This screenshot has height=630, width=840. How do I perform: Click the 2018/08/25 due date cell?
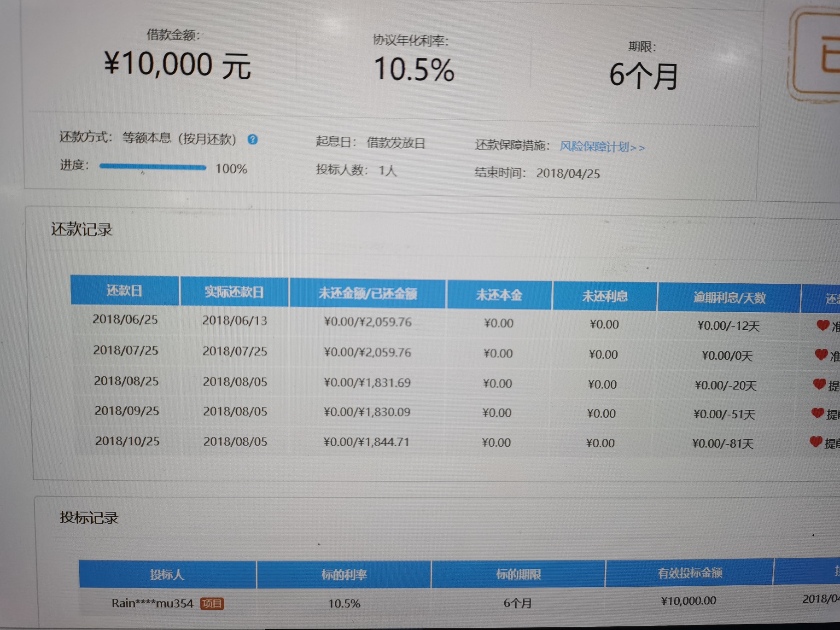point(126,381)
